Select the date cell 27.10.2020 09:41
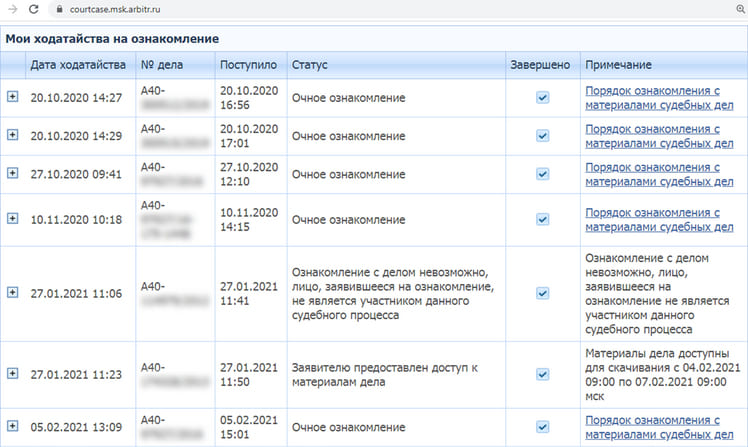 (x=76, y=174)
